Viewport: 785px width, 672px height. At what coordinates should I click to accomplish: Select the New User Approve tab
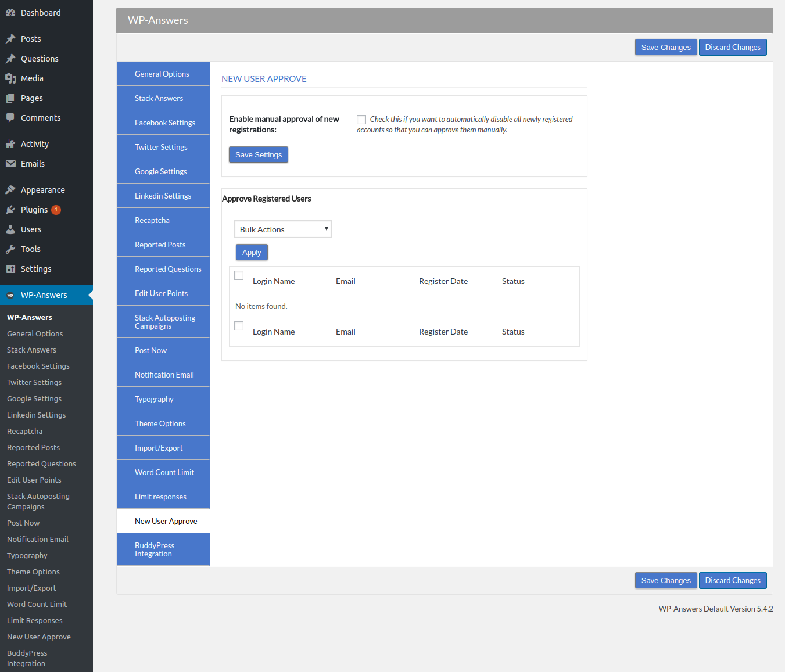click(163, 521)
